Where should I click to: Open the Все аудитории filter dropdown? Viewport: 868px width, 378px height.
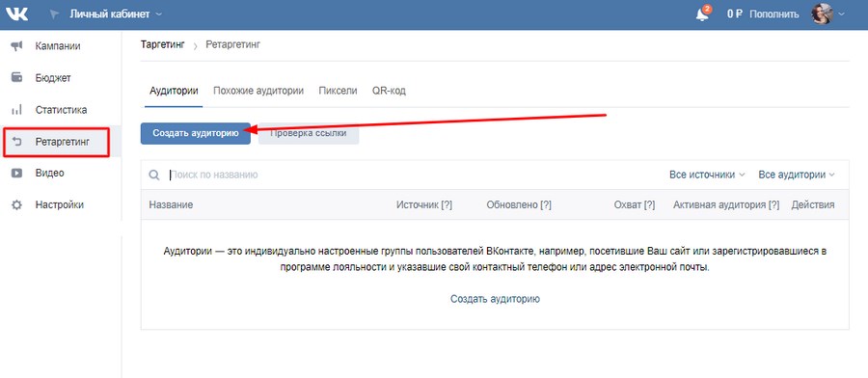tap(796, 175)
